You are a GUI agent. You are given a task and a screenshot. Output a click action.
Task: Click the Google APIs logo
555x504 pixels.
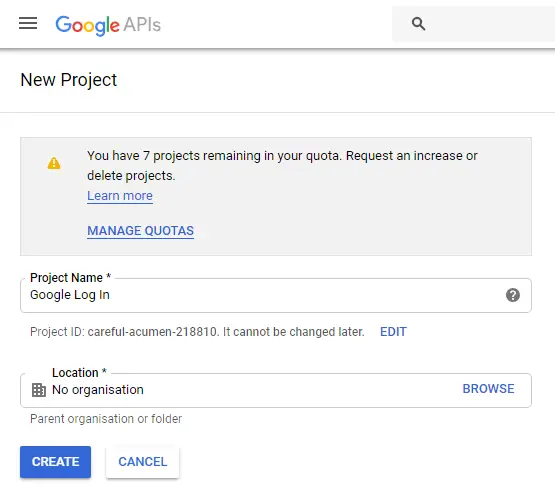click(108, 25)
